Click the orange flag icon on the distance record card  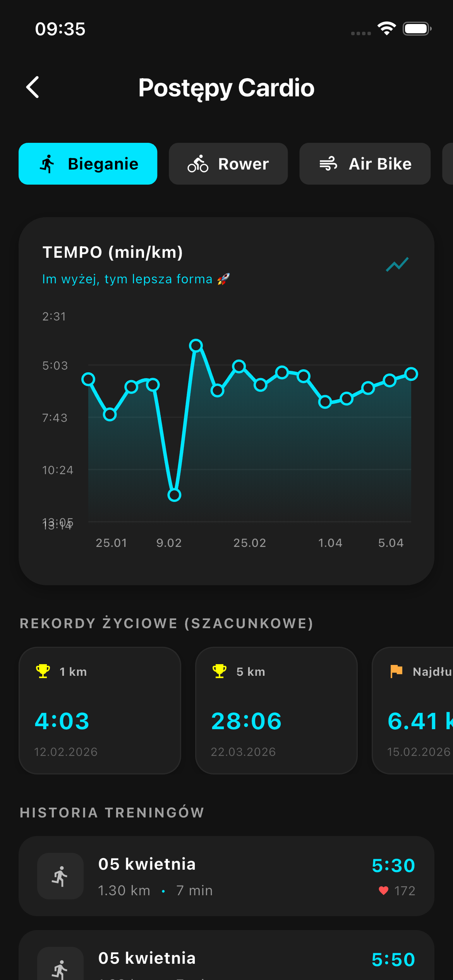pos(396,672)
